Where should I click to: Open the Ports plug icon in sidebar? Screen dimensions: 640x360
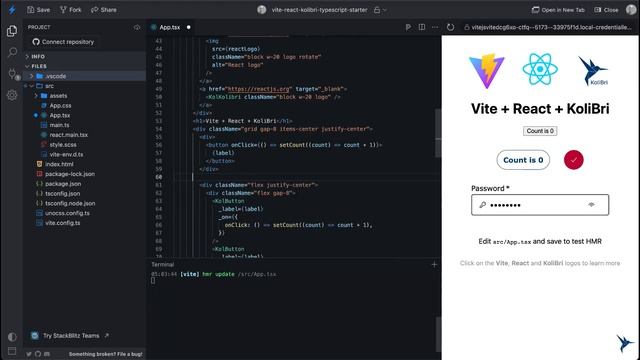(13, 74)
